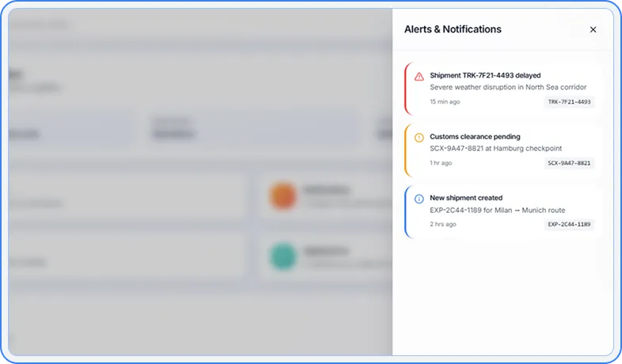Click the SCX-9A47-8821 tracking tag

569,163
